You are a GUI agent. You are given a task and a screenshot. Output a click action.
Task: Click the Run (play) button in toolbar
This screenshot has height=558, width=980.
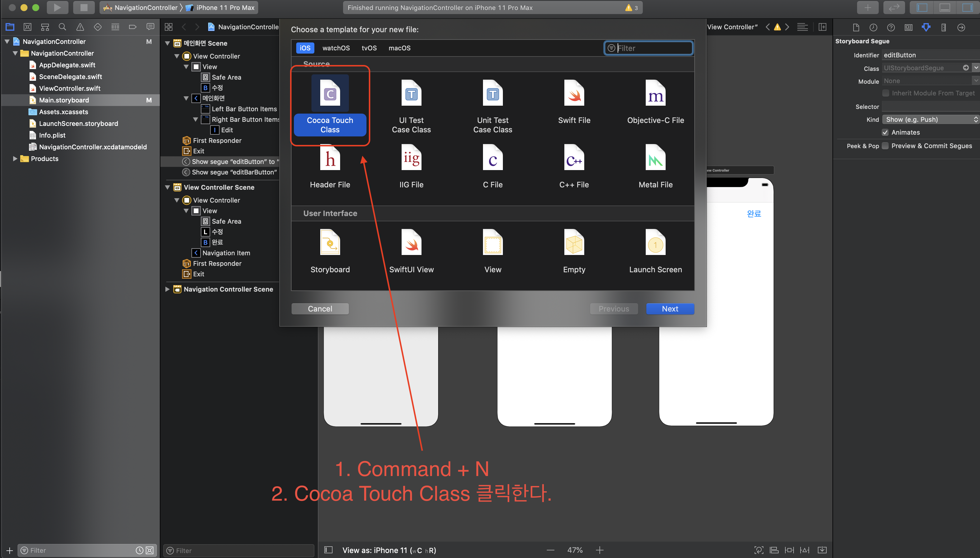tap(57, 7)
